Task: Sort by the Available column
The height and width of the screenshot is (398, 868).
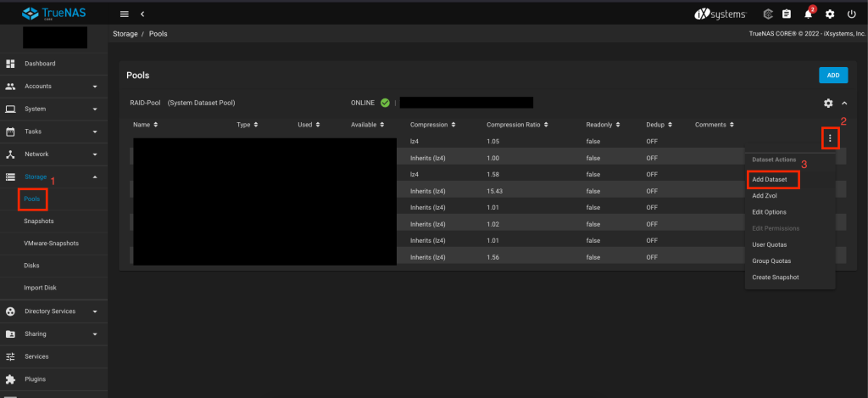Action: point(368,125)
